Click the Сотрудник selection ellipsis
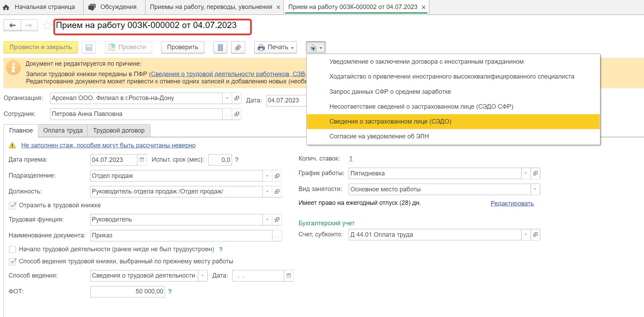 (x=227, y=114)
